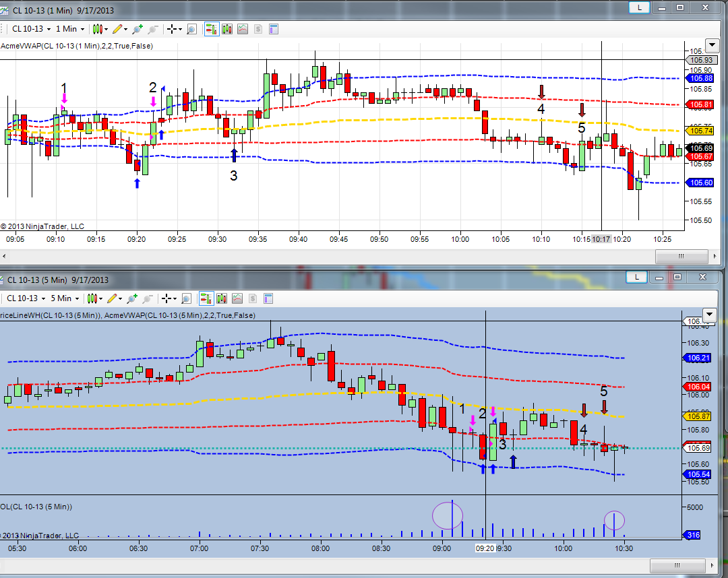728x578 pixels.
Task: Expand the 5 Min interval dropdown in lower chart
Action: (x=65, y=298)
